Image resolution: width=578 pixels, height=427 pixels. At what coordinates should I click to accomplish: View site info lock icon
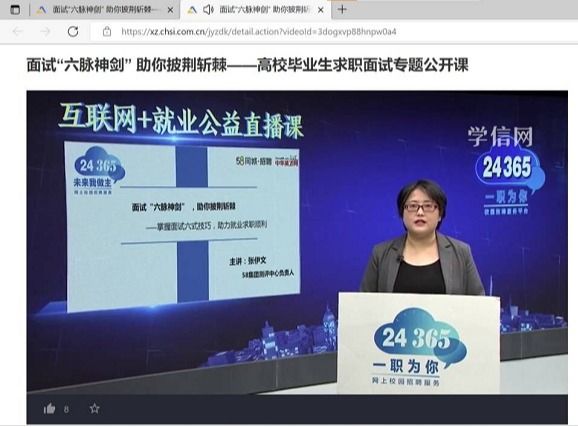point(107,32)
